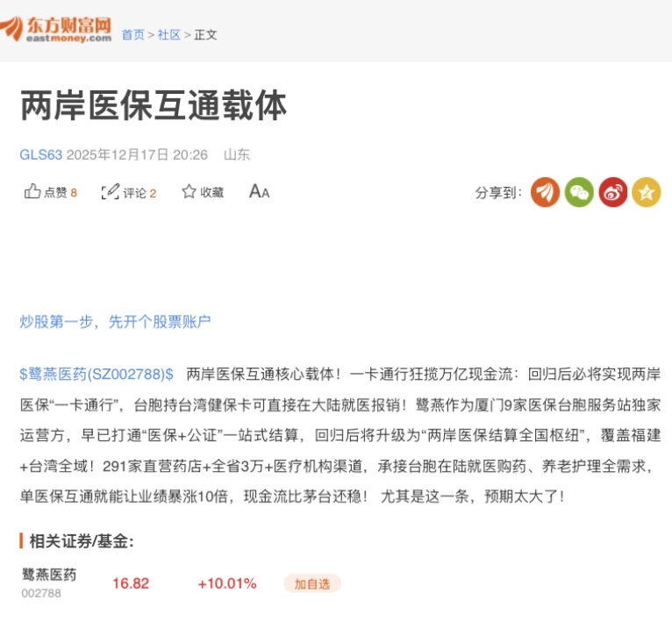Image resolution: width=672 pixels, height=622 pixels.
Task: Click the 正文 breadcrumb text
Action: (x=205, y=35)
